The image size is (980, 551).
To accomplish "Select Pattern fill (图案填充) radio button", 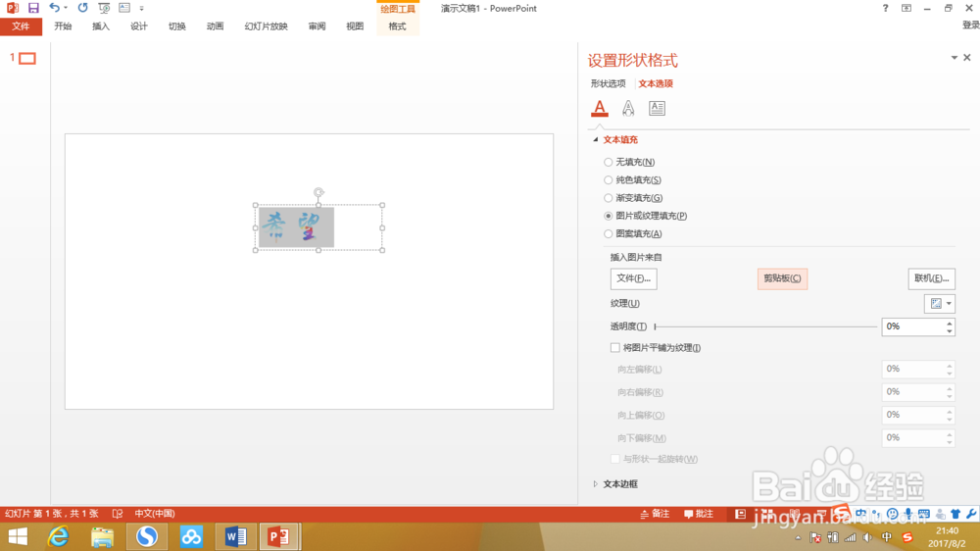I will coord(609,234).
